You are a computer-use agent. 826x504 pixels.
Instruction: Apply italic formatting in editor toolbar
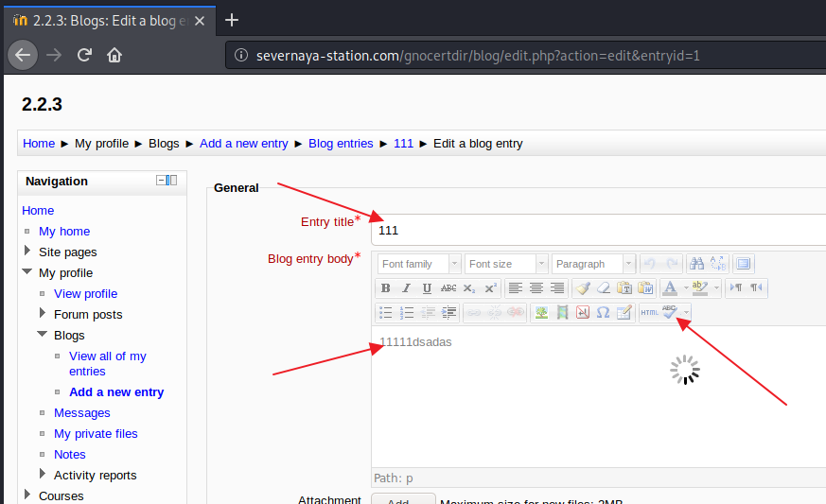coord(406,288)
